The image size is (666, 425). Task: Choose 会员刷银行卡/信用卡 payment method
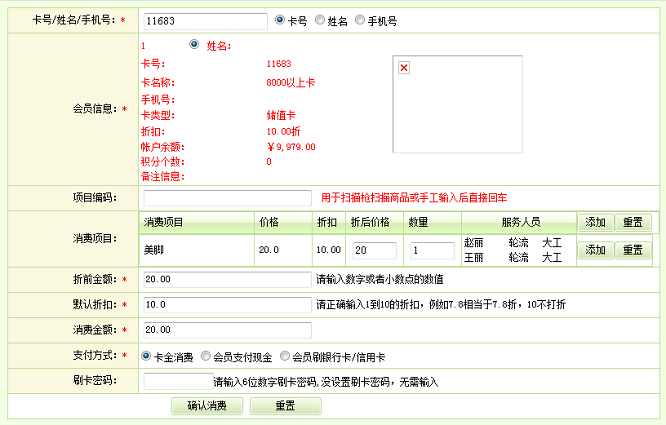point(285,356)
